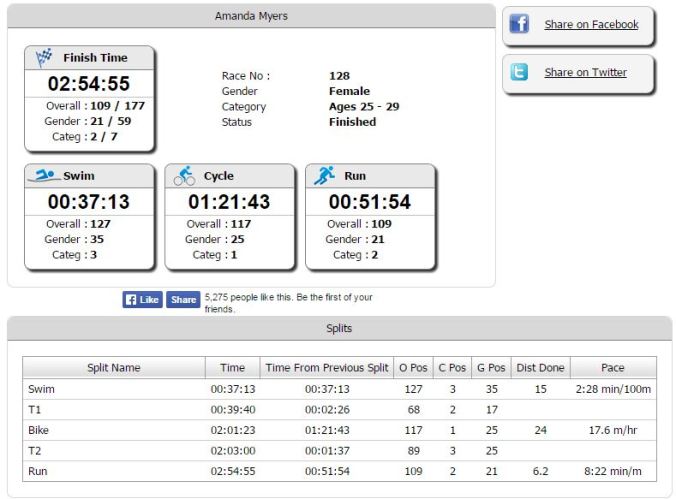Screen dimensions: 676x499
Task: Click the checkered finish flag icon
Action: coord(43,57)
